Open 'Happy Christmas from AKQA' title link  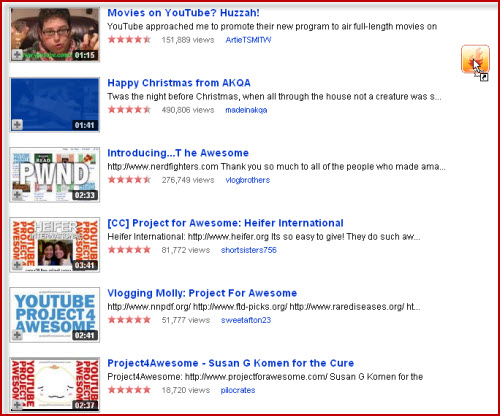click(179, 83)
